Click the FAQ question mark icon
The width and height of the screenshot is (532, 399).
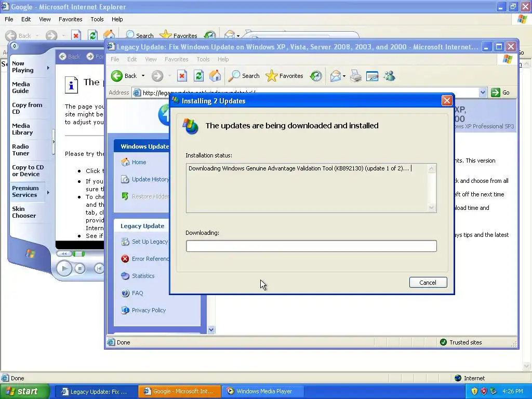tap(125, 293)
